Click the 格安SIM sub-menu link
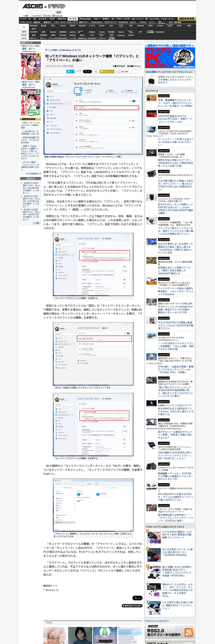Viewport: 215px width, 644px height. [37, 22]
